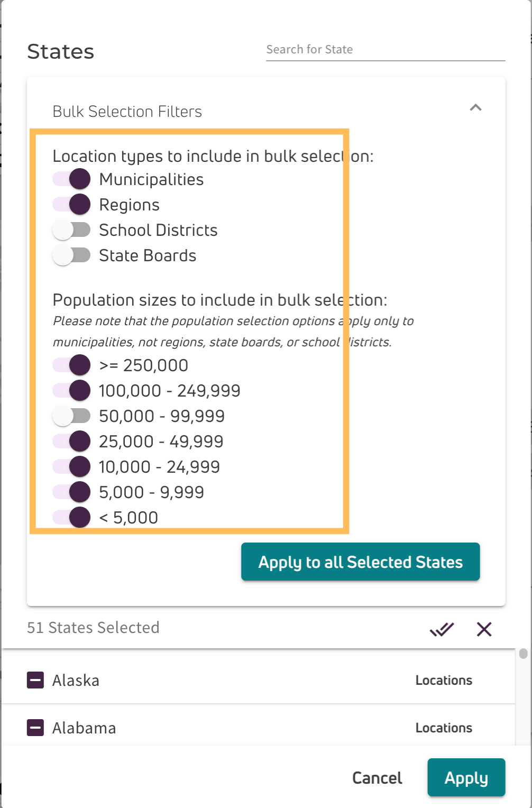532x808 pixels.
Task: Click Apply to all Selected States button
Action: (x=361, y=562)
